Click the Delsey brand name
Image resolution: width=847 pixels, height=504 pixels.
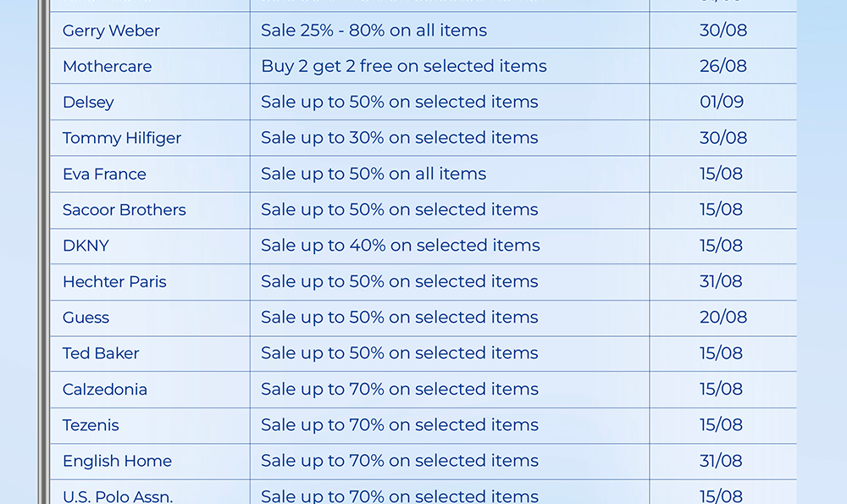click(88, 102)
